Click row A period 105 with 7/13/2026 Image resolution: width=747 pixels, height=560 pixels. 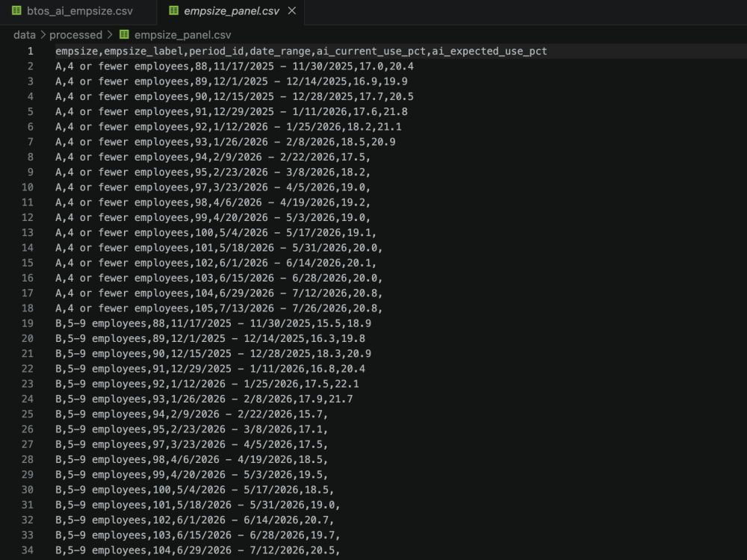(219, 308)
